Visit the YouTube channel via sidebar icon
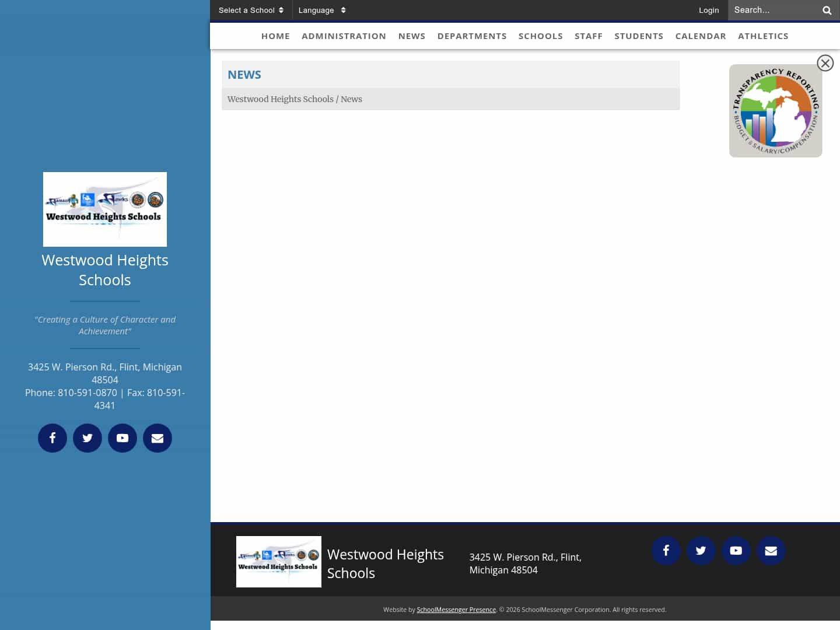 pyautogui.click(x=123, y=438)
